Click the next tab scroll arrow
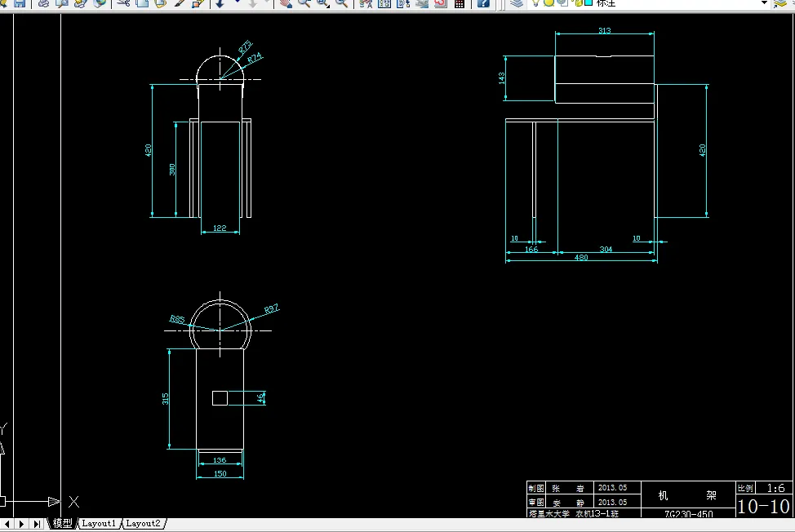The image size is (795, 532). pyautogui.click(x=22, y=524)
